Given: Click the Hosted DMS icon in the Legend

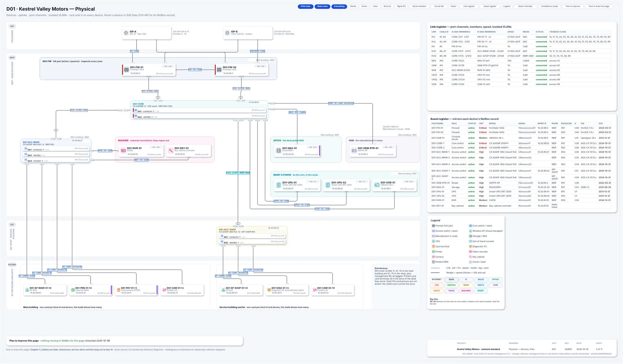Looking at the screenshot, I should click(x=433, y=262).
